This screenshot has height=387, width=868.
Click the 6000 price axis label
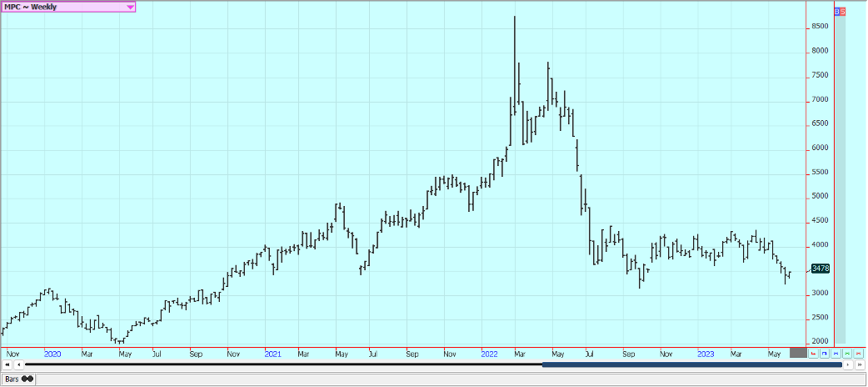[820, 148]
